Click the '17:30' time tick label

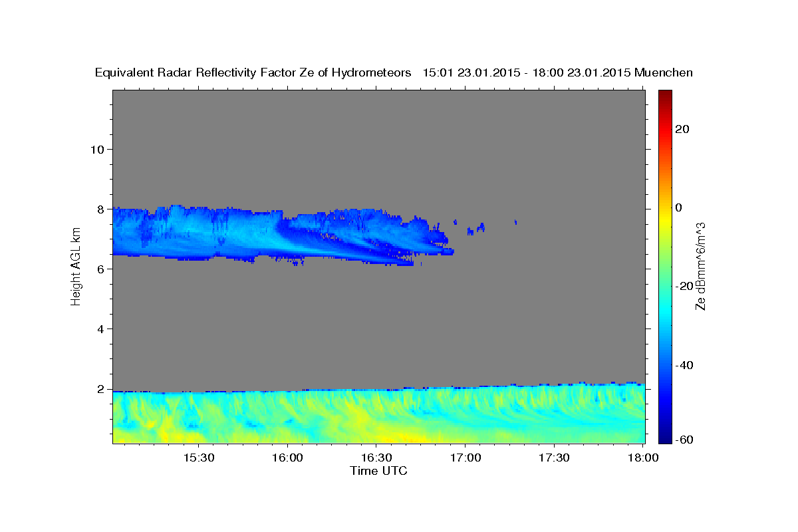(x=554, y=458)
